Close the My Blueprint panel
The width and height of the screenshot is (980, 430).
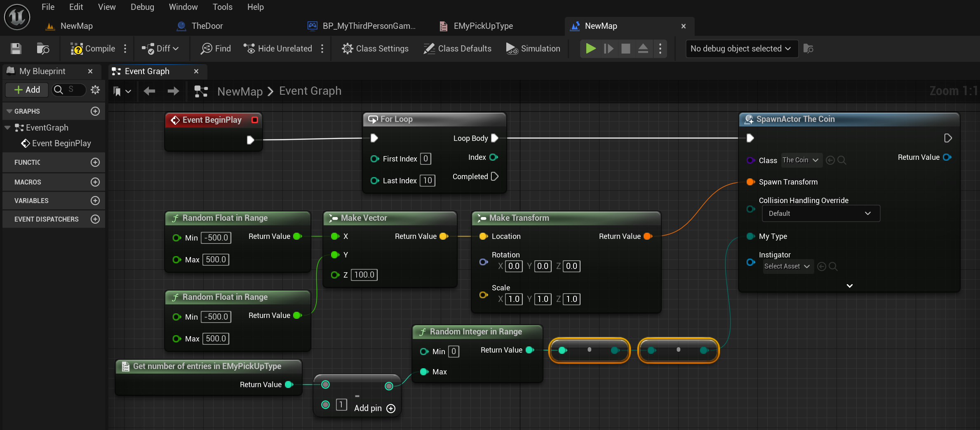[x=90, y=71]
